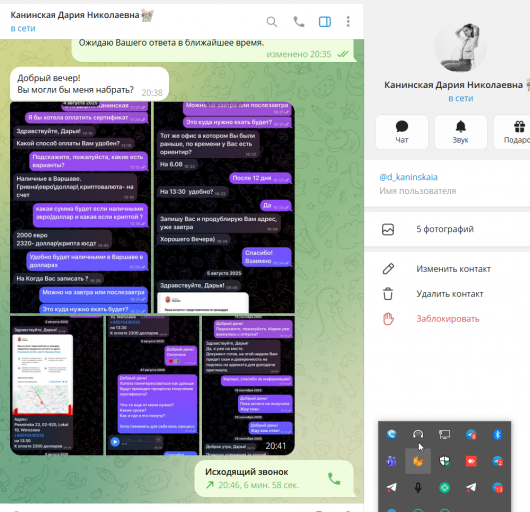Open the profile avatar photo
This screenshot has height=512, width=530.
click(460, 47)
